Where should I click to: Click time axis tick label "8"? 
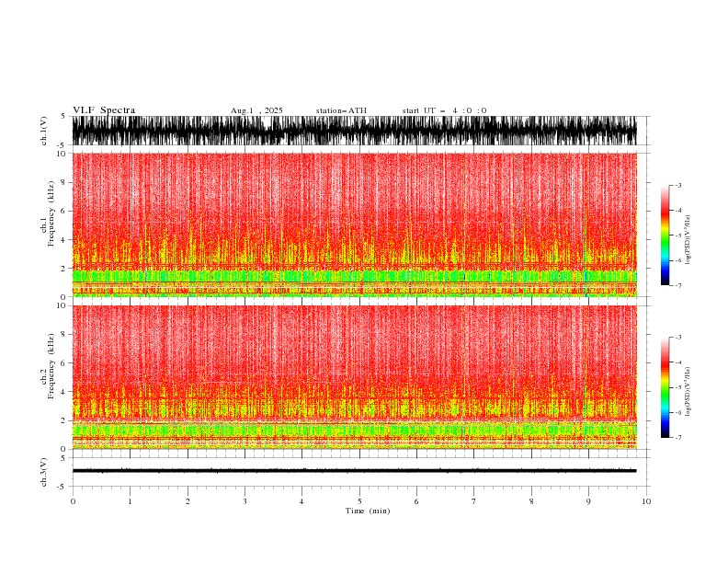[531, 501]
